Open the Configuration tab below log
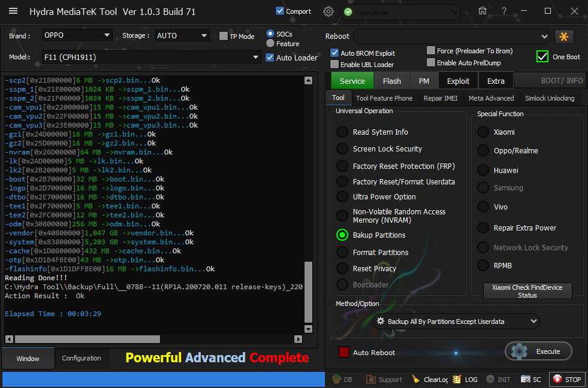Image resolution: width=588 pixels, height=388 pixels. click(x=82, y=358)
